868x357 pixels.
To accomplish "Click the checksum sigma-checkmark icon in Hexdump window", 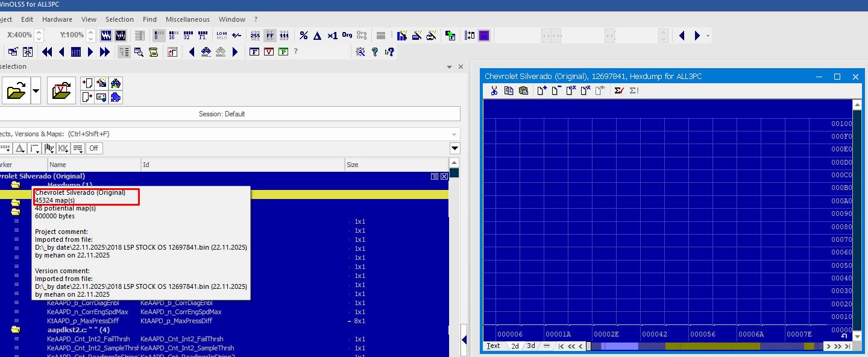I will 618,90.
